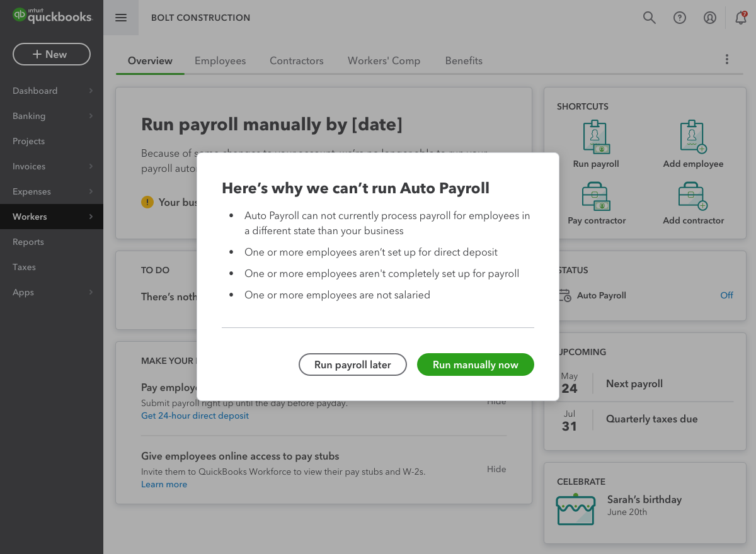Select the Benefits tab
The height and width of the screenshot is (554, 756).
click(x=464, y=61)
